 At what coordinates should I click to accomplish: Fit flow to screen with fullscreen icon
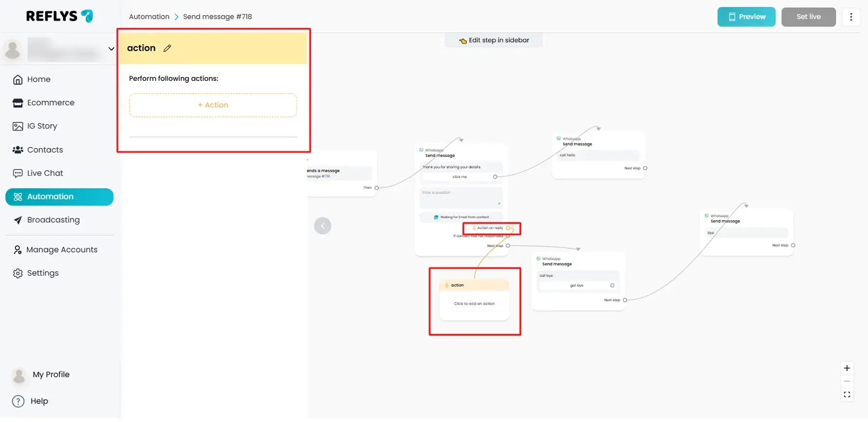[x=847, y=395]
